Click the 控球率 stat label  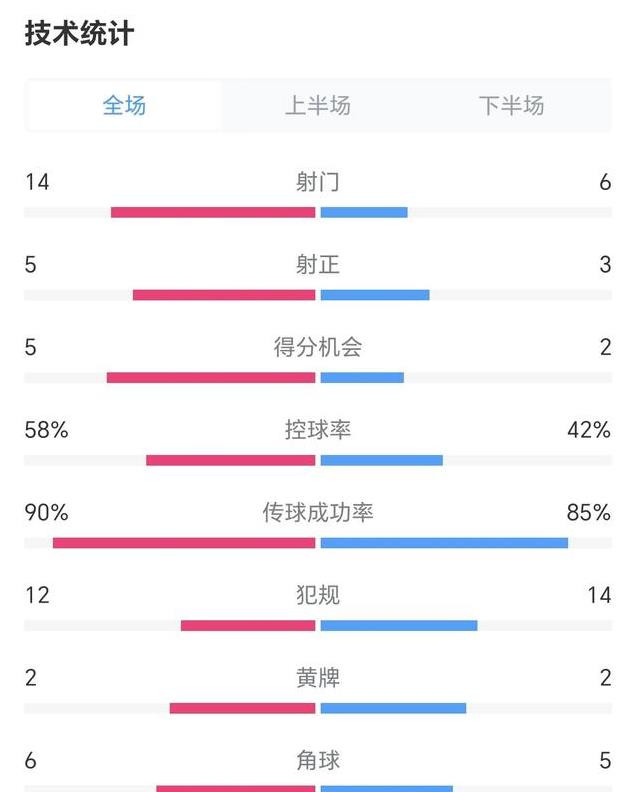click(x=318, y=430)
